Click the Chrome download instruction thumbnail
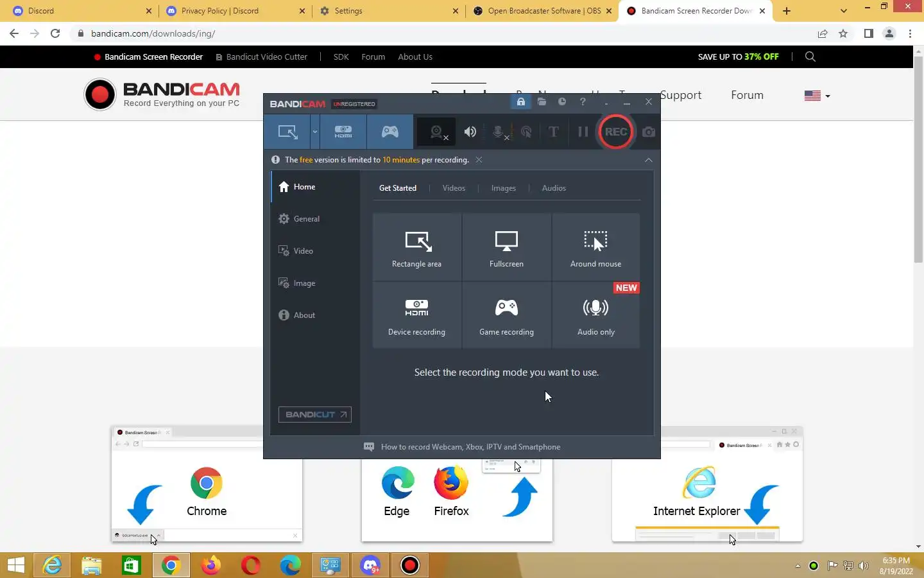The width and height of the screenshot is (924, 578). tap(207, 484)
